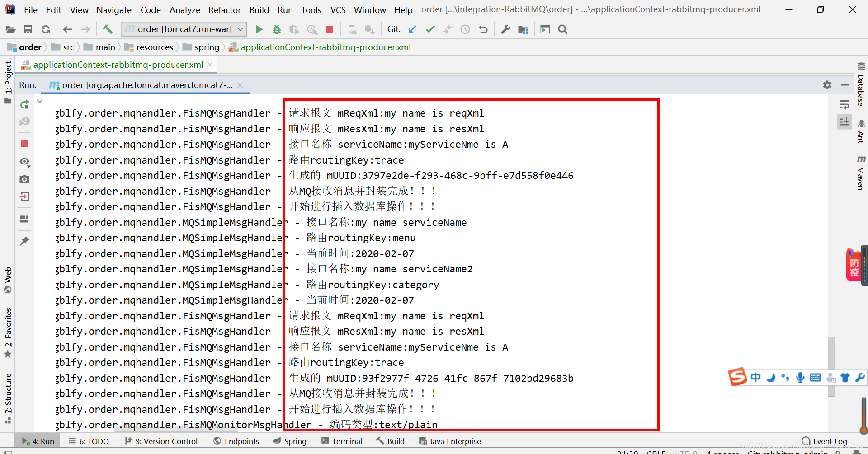Expand the resources breadcrumb item
The image size is (868, 454).
[149, 47]
